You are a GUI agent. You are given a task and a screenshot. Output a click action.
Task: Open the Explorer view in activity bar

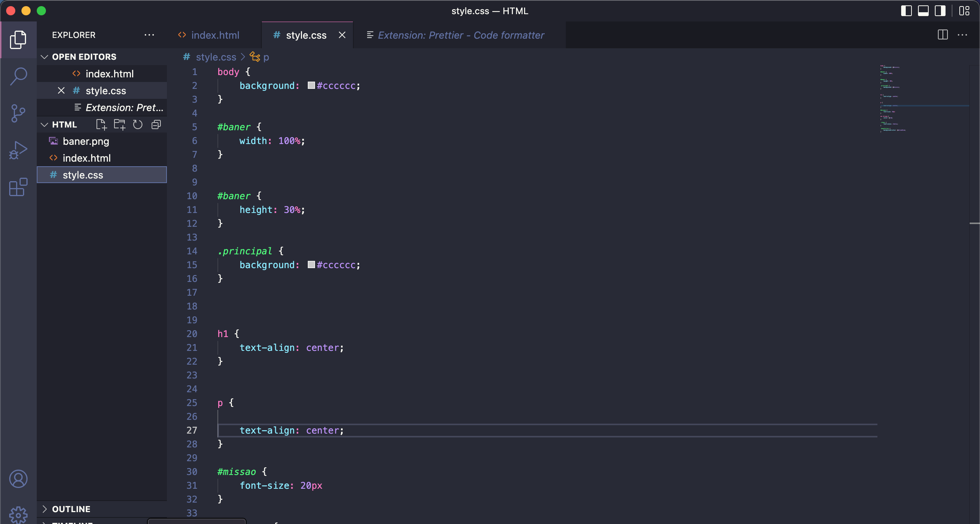(x=18, y=40)
